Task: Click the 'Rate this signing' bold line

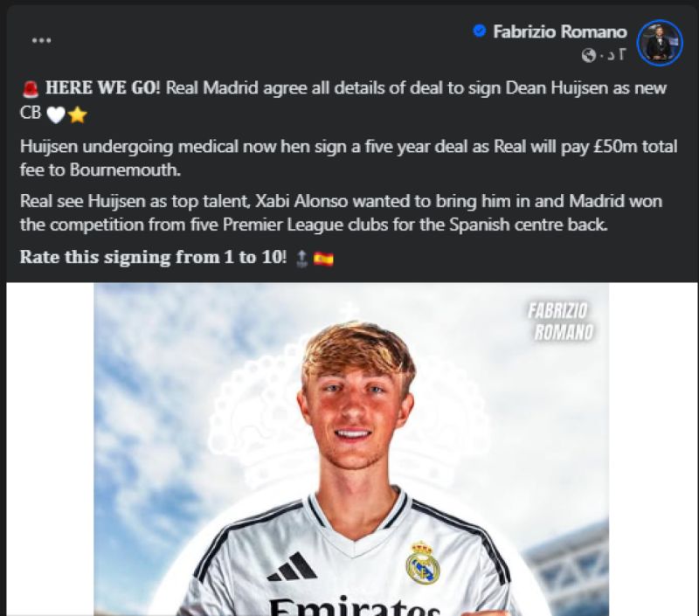Action: pyautogui.click(x=154, y=257)
